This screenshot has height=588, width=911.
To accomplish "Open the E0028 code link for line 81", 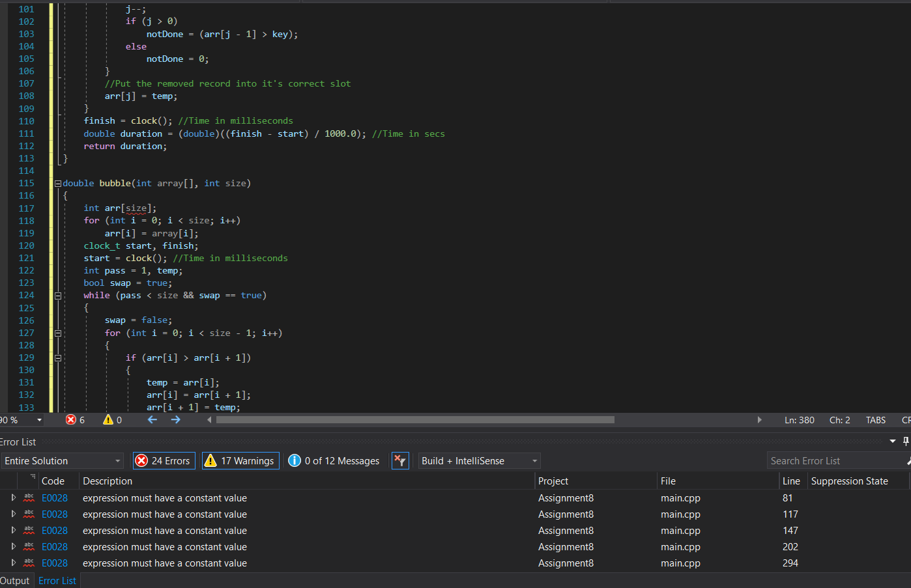I will 55,498.
